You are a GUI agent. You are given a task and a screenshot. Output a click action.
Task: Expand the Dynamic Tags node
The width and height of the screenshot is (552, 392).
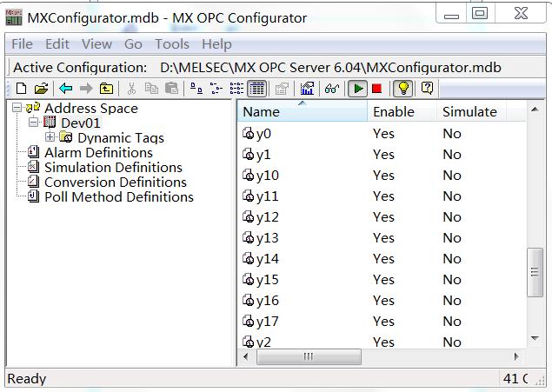50,136
